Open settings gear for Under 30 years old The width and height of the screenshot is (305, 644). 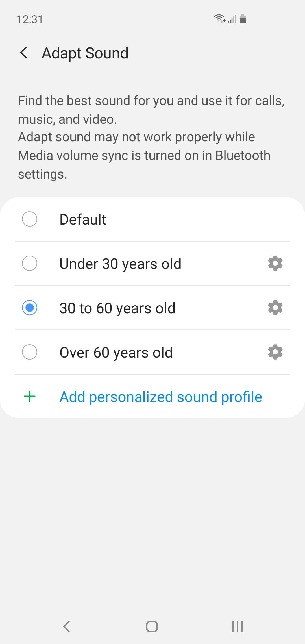pos(275,264)
